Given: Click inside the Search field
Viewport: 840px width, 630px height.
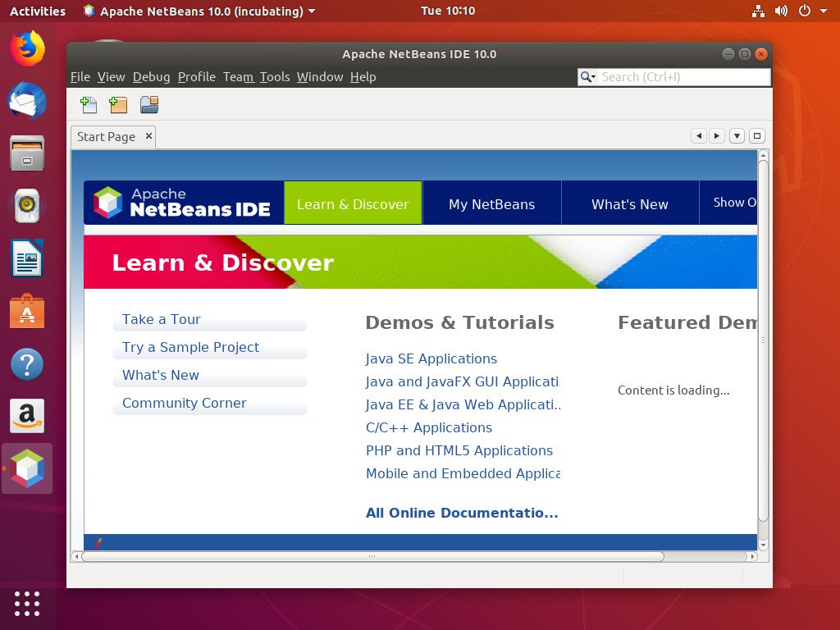Looking at the screenshot, I should coord(681,76).
